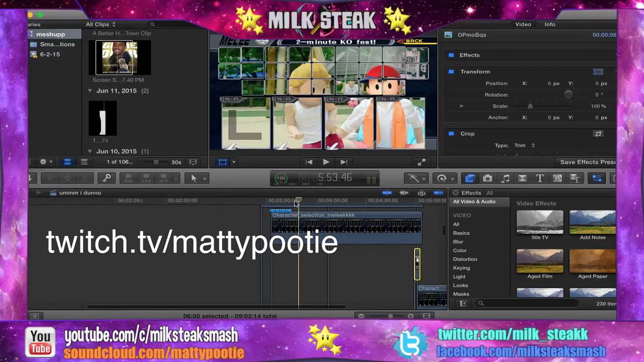Switch browser to list view
The height and width of the screenshot is (362, 644).
click(x=84, y=162)
